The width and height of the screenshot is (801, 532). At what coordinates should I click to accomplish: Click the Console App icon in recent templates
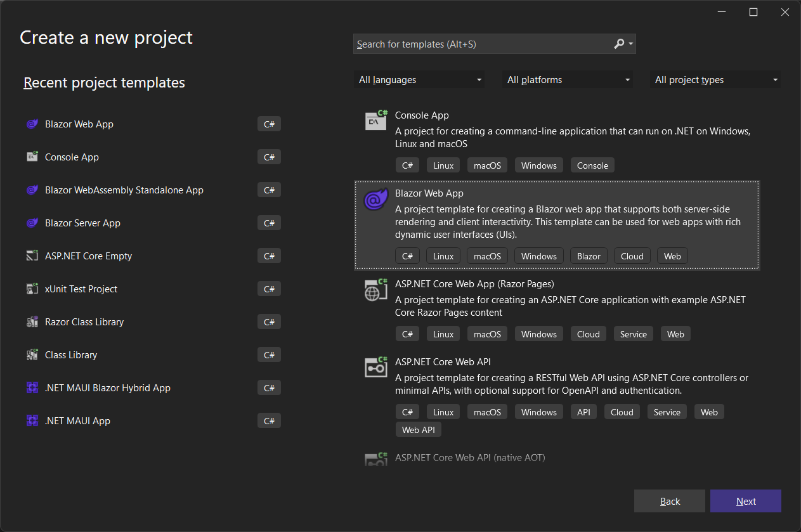32,157
